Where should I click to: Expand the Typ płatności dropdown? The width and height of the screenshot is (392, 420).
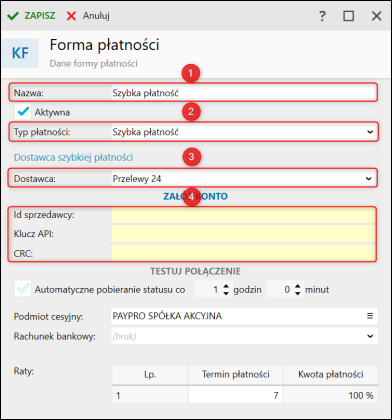[x=370, y=132]
